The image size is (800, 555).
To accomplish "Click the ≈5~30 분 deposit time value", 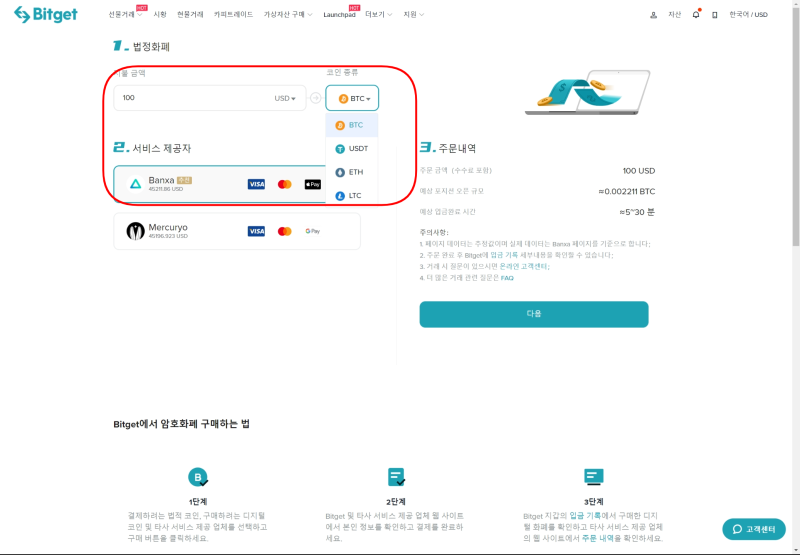I will [637, 212].
